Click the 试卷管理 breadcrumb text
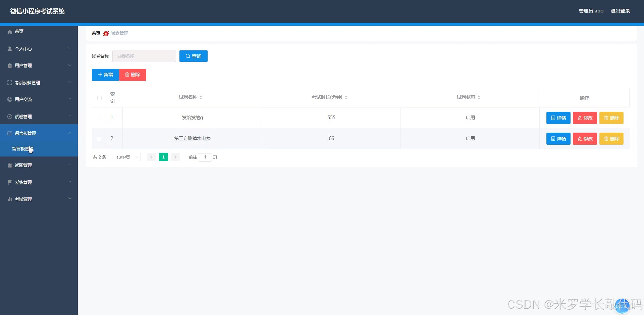Screen dimensions: 644x315 tap(120, 33)
